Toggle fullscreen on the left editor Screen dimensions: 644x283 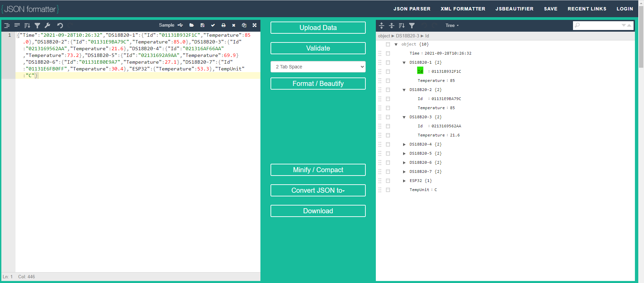click(254, 25)
